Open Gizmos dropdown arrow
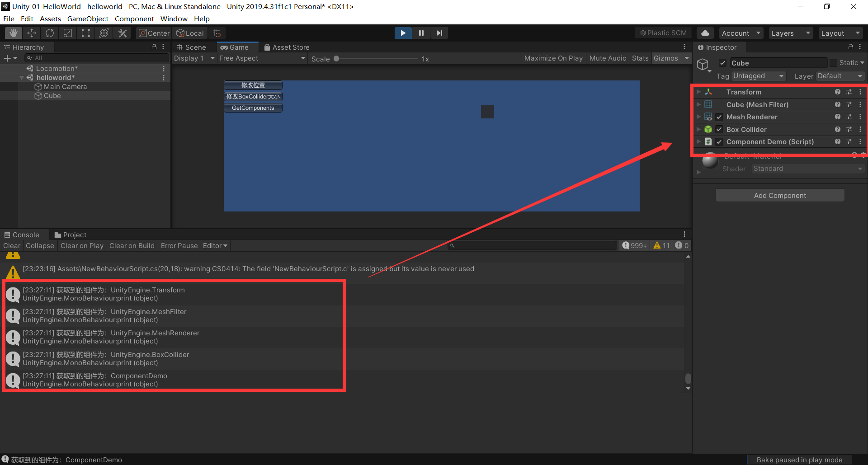The image size is (868, 465). [x=687, y=58]
